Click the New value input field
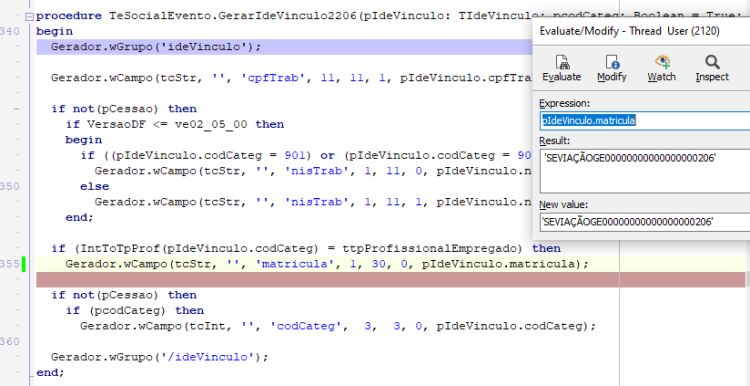Screen dimensions: 750x386 (644, 221)
